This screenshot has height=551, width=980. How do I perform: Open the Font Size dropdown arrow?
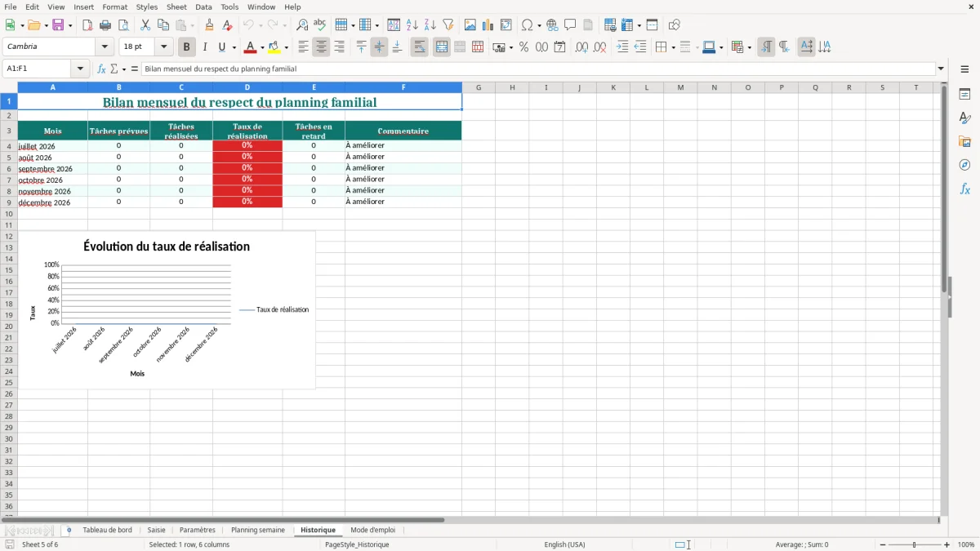pyautogui.click(x=164, y=47)
